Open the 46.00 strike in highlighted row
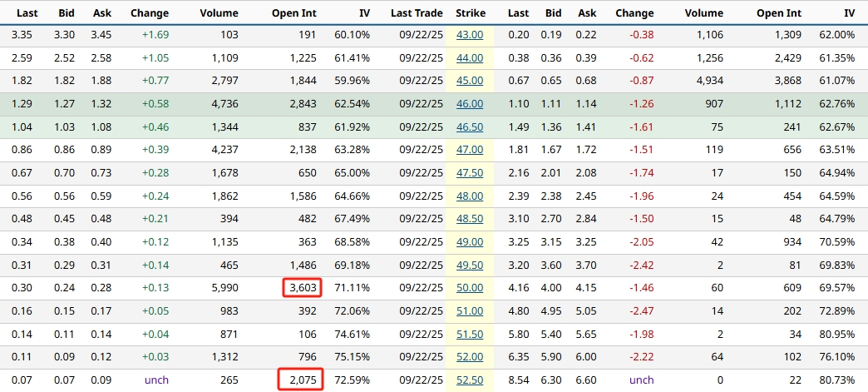The width and height of the screenshot is (868, 392). pyautogui.click(x=469, y=104)
